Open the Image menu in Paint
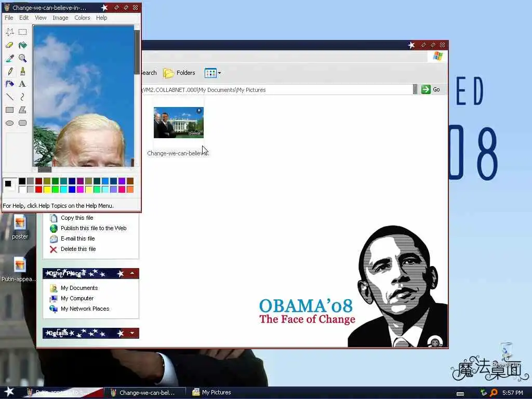This screenshot has width=532, height=399. [x=60, y=18]
